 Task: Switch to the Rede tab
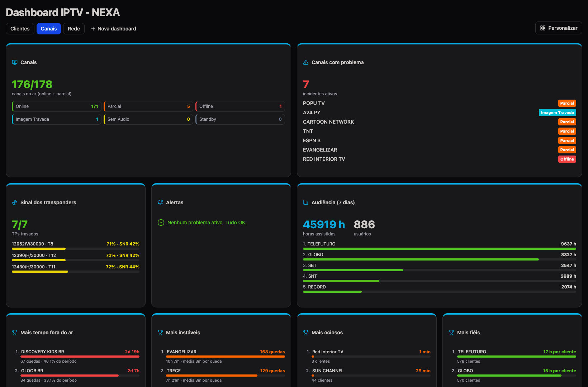[74, 29]
